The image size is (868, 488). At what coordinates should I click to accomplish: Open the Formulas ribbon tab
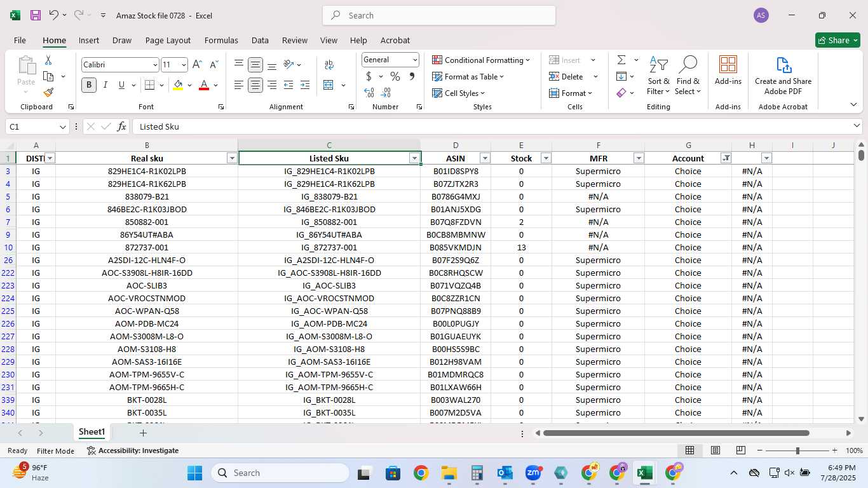[x=221, y=40]
